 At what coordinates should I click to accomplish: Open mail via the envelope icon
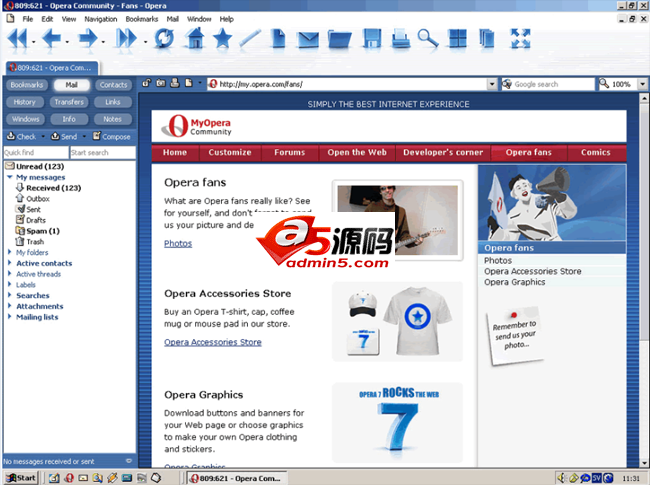[308, 39]
